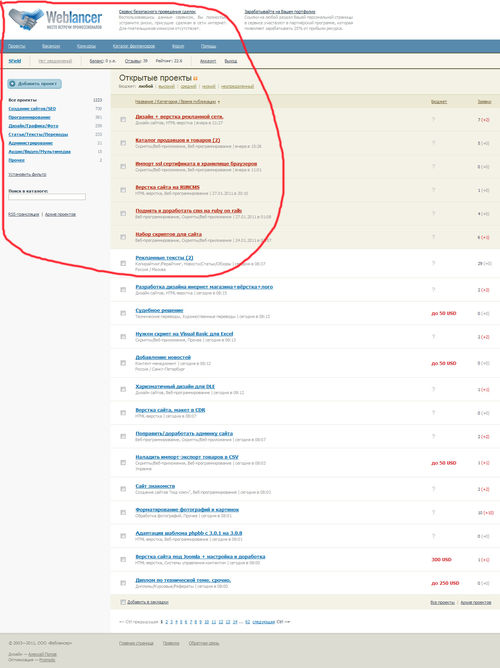Open the Верстка сайта на RUNCMS project
The image size is (500, 668).
(x=167, y=187)
